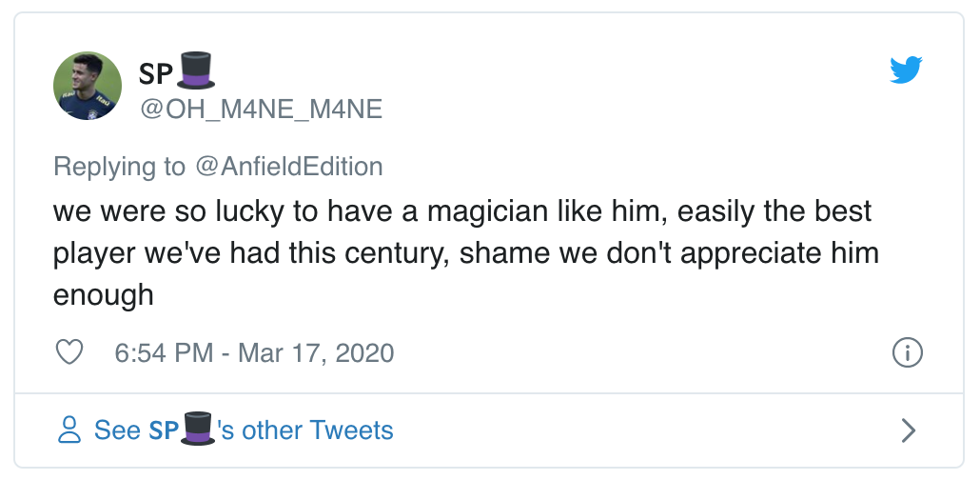The width and height of the screenshot is (980, 480).
Task: Click the word "magician" in the tweet
Action: coord(482,210)
